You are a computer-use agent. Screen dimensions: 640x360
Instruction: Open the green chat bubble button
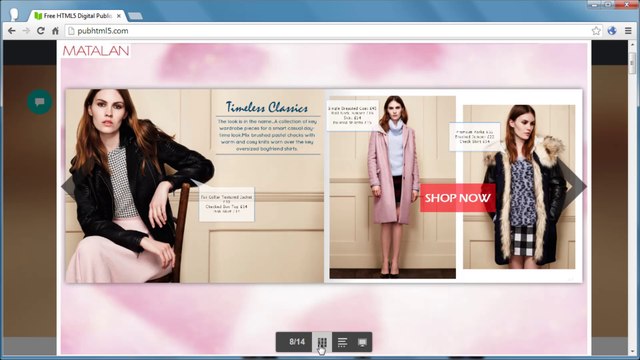pyautogui.click(x=40, y=102)
